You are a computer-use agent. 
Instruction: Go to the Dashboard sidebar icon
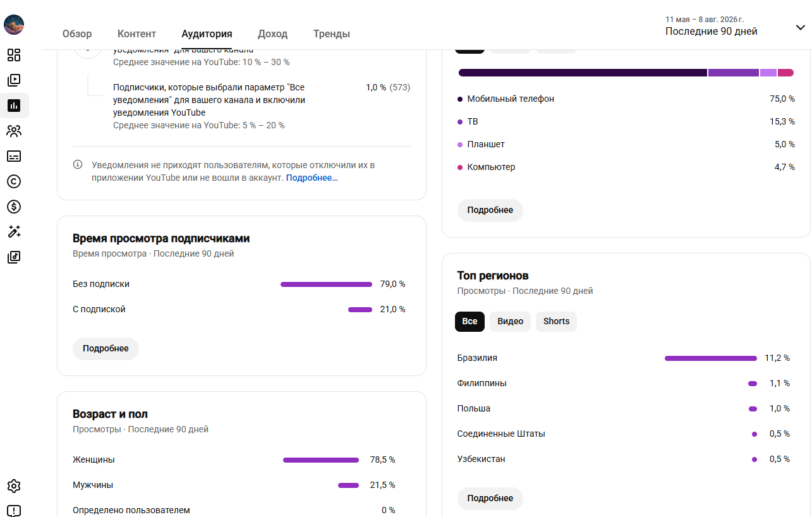[14, 55]
